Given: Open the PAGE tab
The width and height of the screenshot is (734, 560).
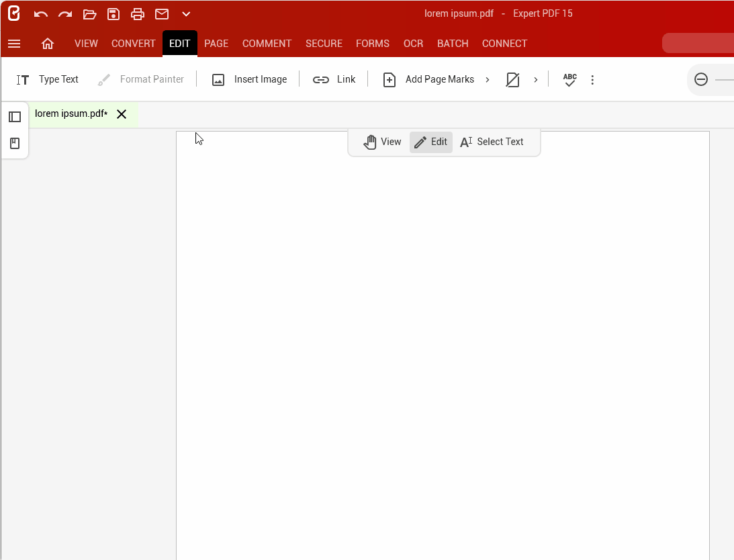Looking at the screenshot, I should [x=216, y=44].
